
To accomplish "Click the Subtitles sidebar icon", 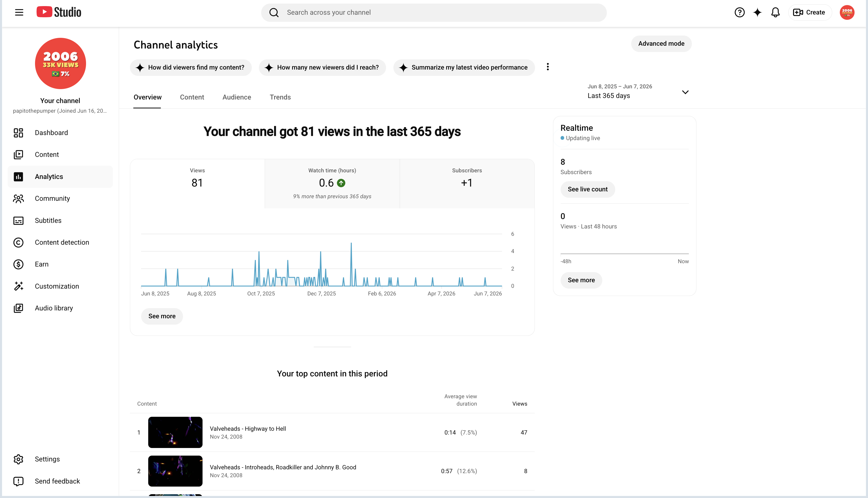I will (x=19, y=221).
